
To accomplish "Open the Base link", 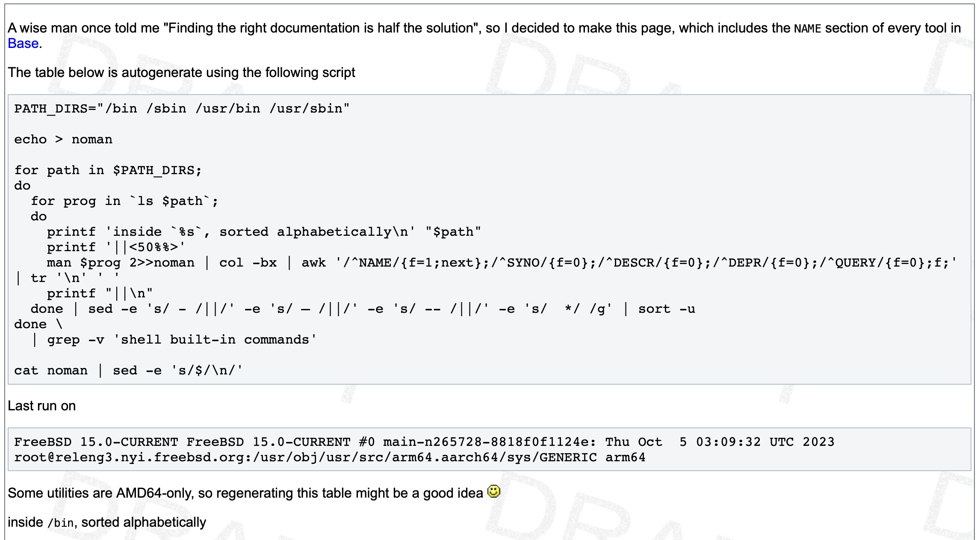I will tap(23, 44).
